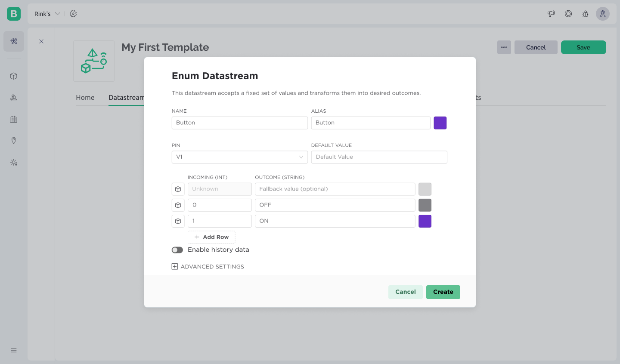Click Create button in dialog
The width and height of the screenshot is (620, 364).
click(x=443, y=292)
